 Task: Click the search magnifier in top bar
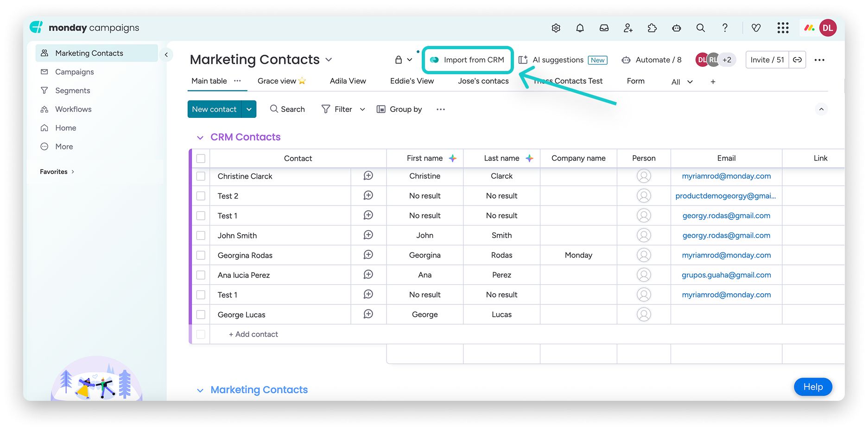700,28
